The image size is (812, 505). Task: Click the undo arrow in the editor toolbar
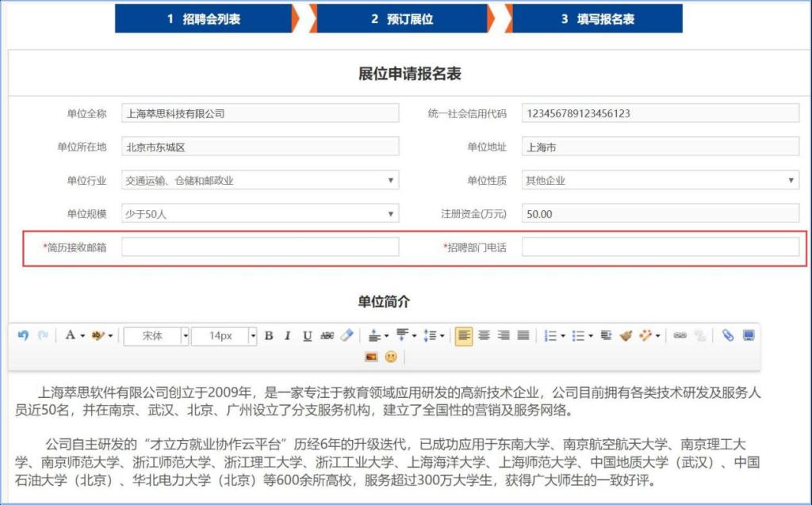(23, 335)
